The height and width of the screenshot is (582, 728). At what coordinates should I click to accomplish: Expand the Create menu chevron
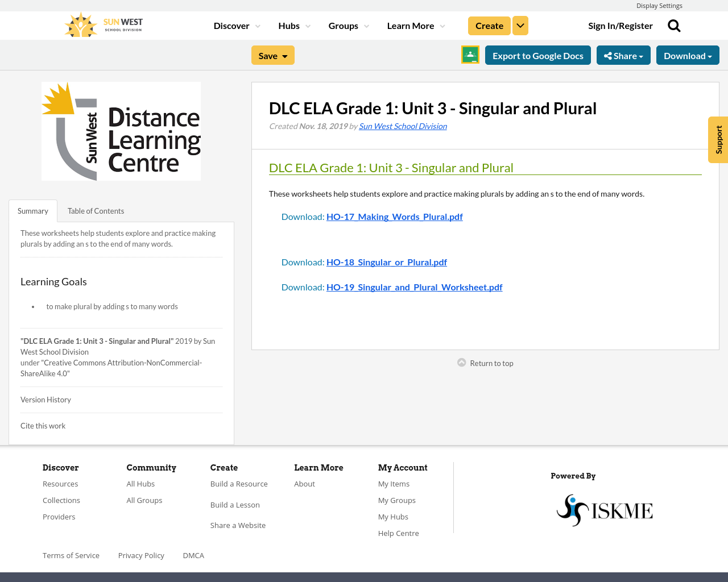click(520, 25)
